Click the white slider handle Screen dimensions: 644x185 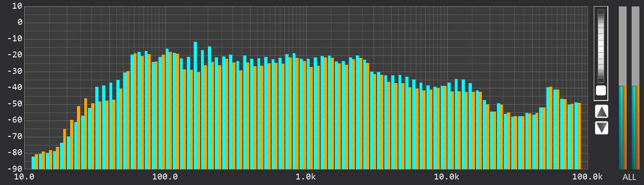[x=600, y=90]
